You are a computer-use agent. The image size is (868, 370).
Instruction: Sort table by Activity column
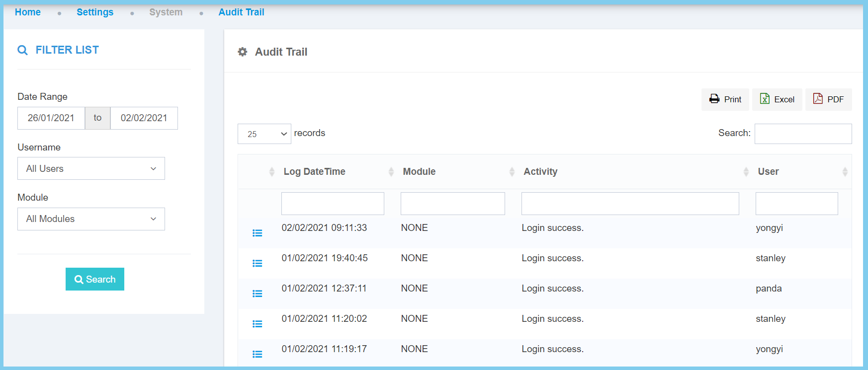(540, 171)
